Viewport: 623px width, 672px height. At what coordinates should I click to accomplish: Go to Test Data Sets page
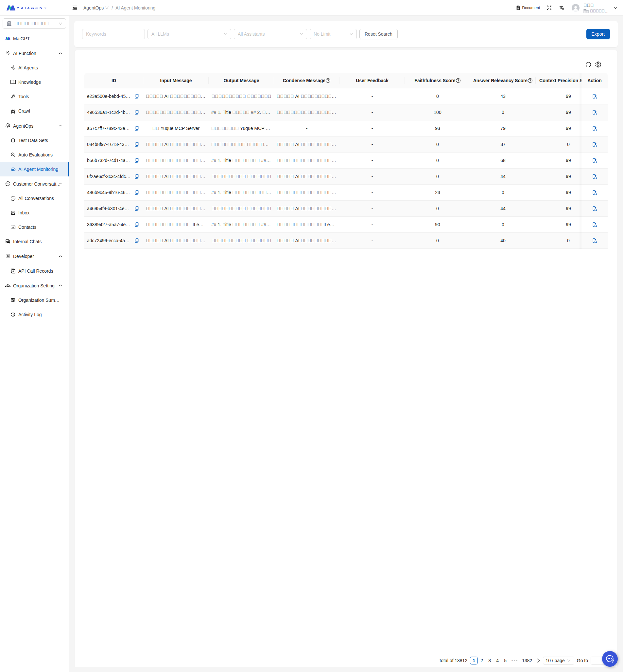pos(33,140)
